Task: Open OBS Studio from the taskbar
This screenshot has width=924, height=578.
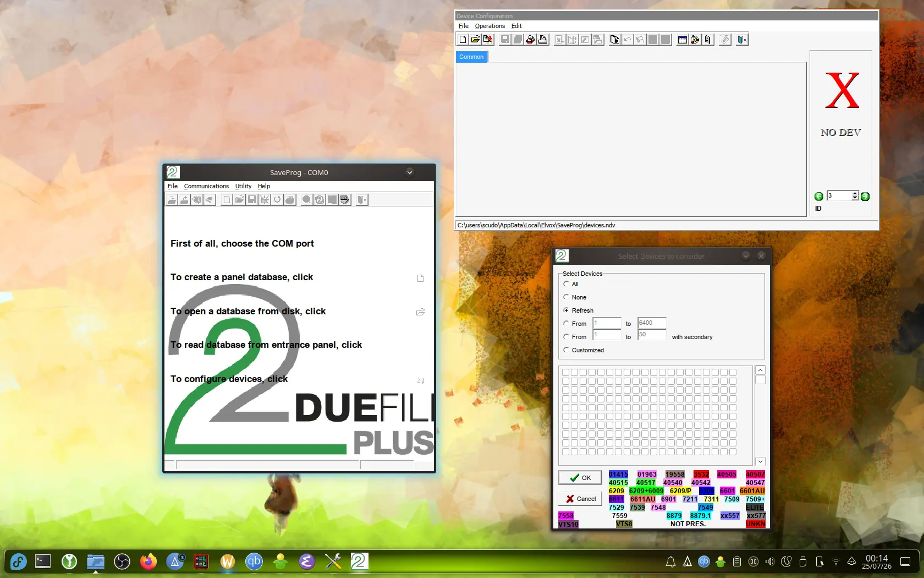Action: coord(122,561)
